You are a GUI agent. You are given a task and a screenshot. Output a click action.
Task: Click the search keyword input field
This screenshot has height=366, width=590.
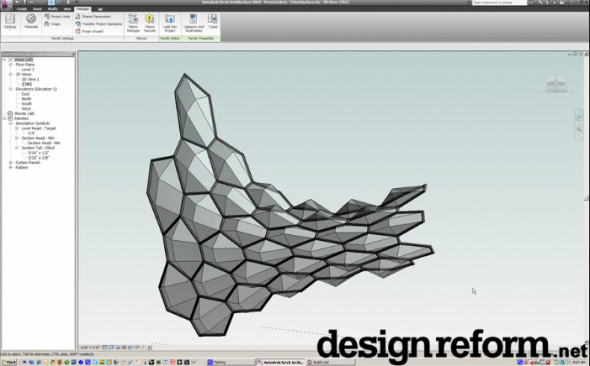click(499, 3)
